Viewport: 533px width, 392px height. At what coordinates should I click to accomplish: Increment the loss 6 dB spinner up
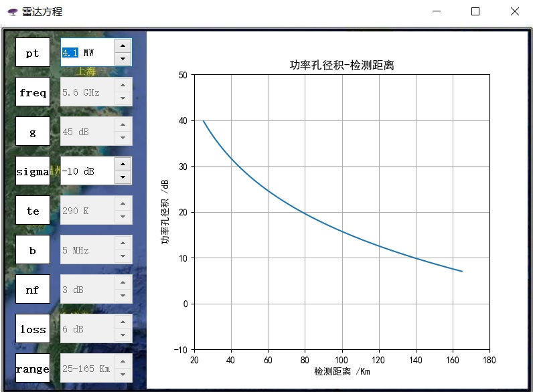(123, 322)
